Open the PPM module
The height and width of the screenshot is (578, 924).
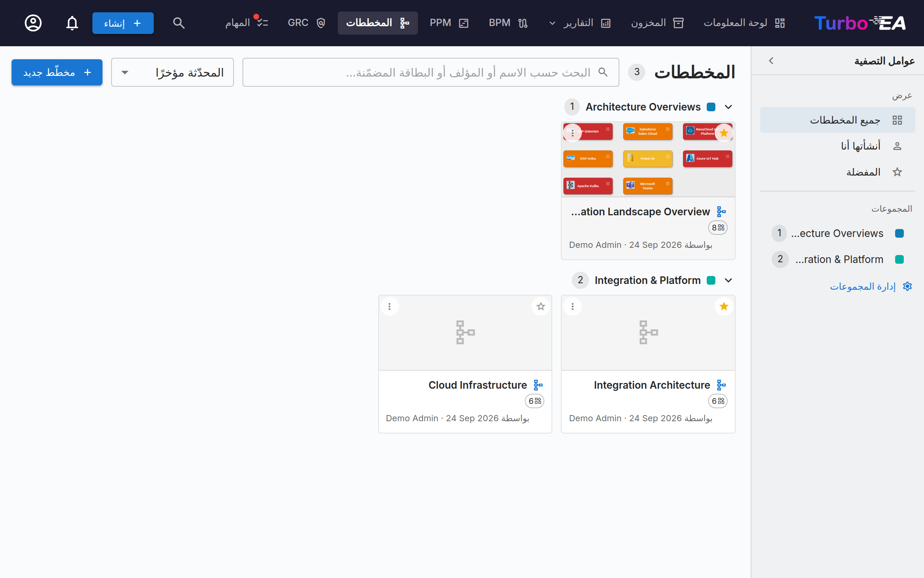click(449, 23)
